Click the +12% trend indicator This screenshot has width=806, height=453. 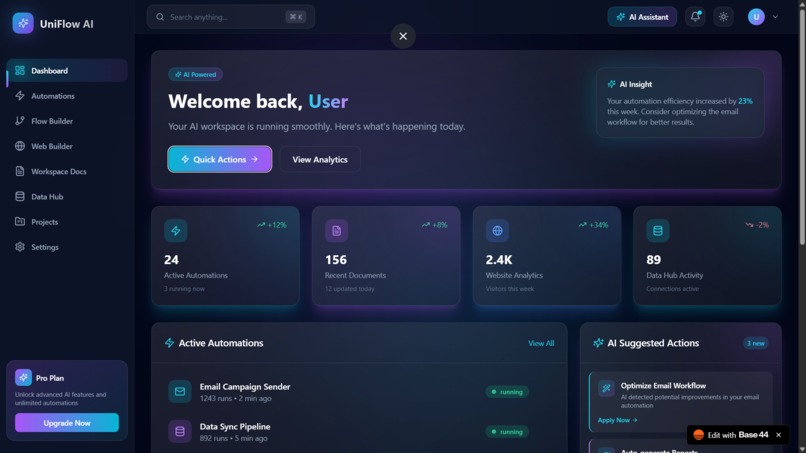click(x=271, y=225)
